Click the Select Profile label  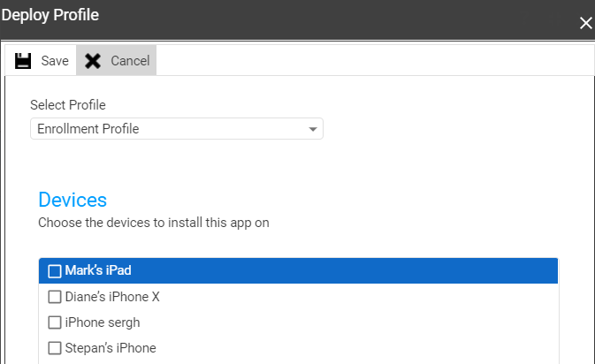point(68,105)
